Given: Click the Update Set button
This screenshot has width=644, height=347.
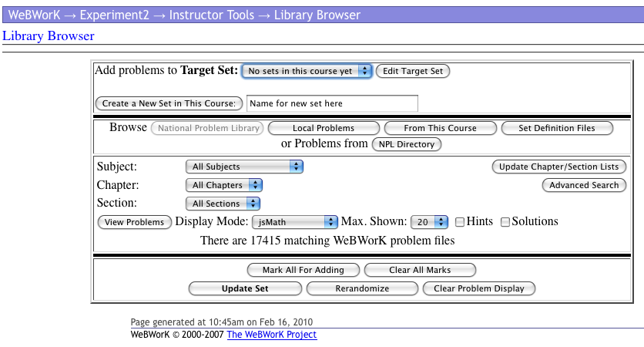Looking at the screenshot, I should pyautogui.click(x=245, y=288).
